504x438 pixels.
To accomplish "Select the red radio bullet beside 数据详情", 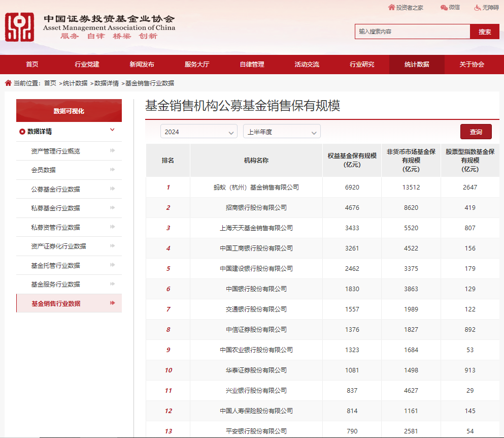I will tap(22, 132).
